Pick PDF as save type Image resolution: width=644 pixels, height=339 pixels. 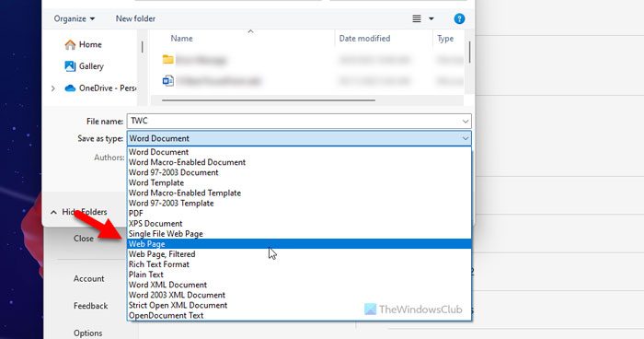pyautogui.click(x=299, y=214)
